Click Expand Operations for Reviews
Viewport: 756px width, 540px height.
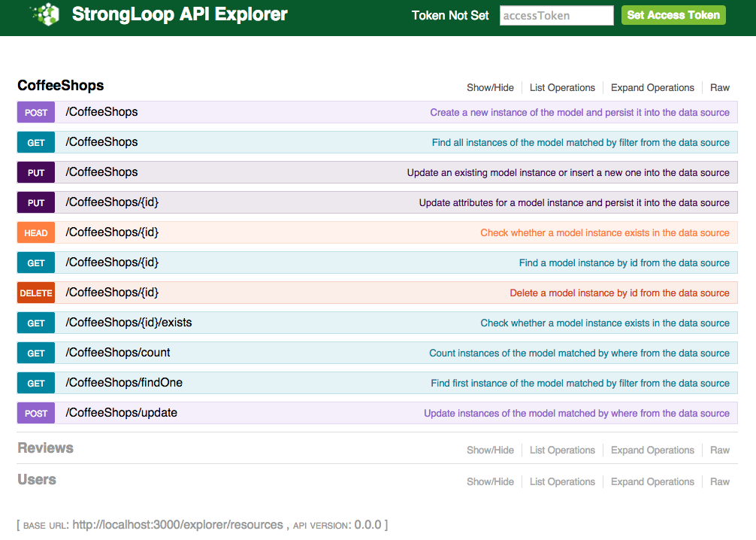(x=652, y=451)
